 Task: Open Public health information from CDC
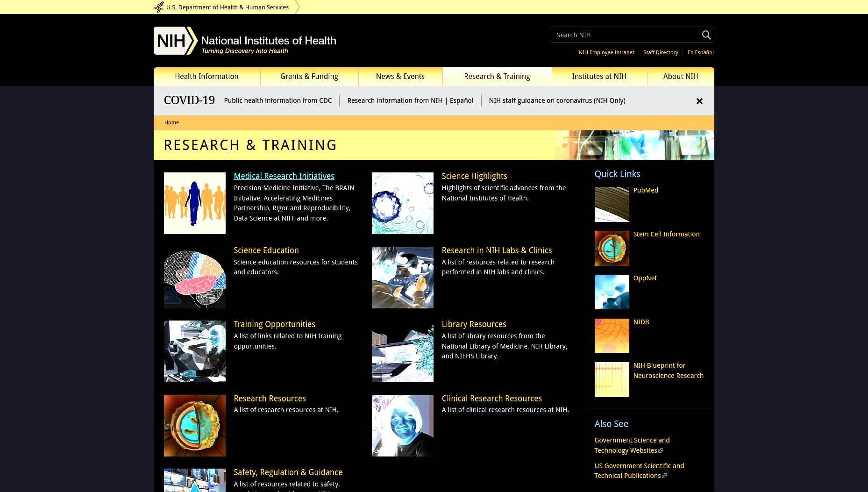[277, 100]
